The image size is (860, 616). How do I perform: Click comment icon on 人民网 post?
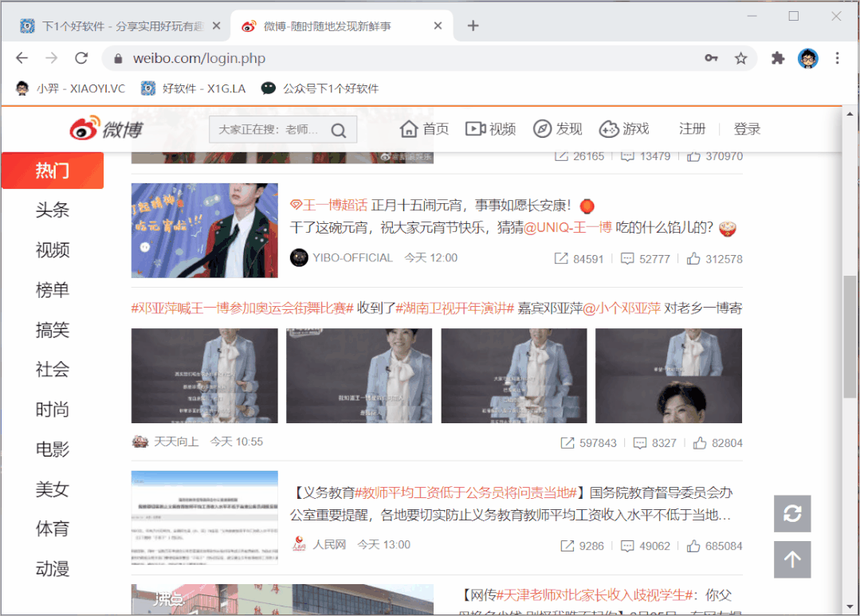[627, 546]
